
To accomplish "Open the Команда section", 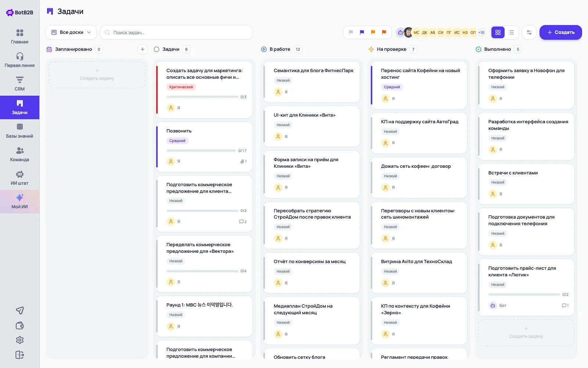I will tap(19, 155).
